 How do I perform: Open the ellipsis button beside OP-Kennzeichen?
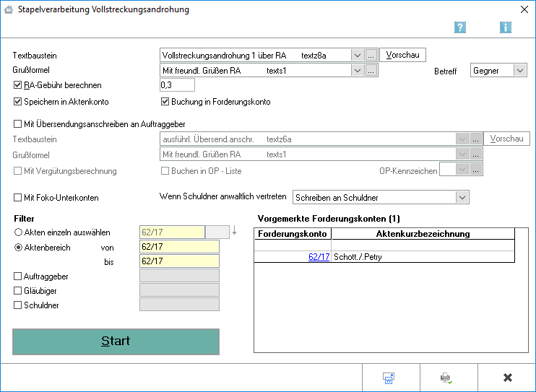(475, 170)
